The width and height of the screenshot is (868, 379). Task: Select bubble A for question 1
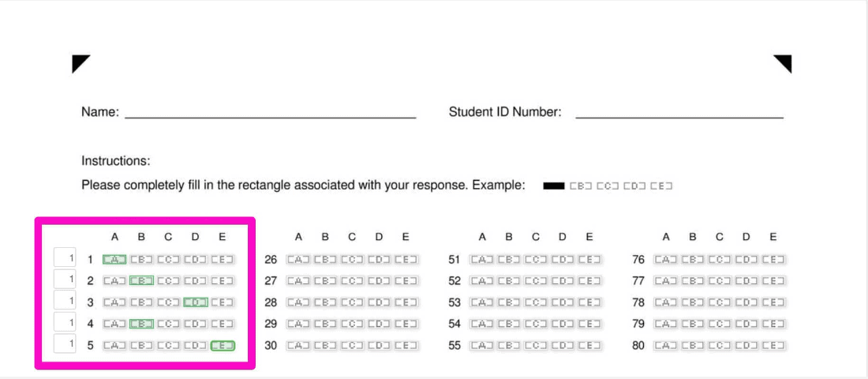click(x=114, y=259)
